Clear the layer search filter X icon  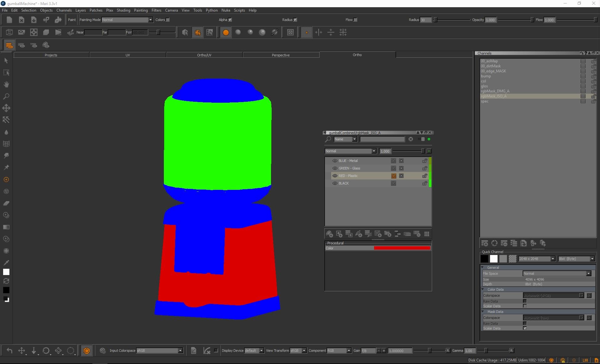(411, 139)
